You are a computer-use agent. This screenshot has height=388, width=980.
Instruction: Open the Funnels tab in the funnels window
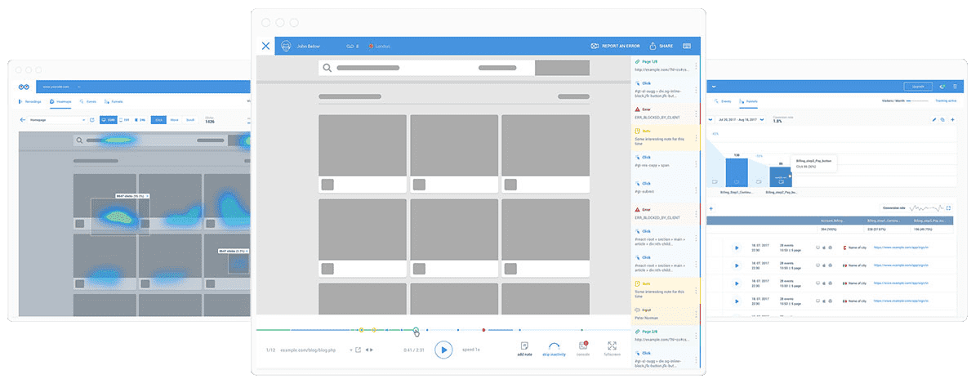tap(748, 102)
